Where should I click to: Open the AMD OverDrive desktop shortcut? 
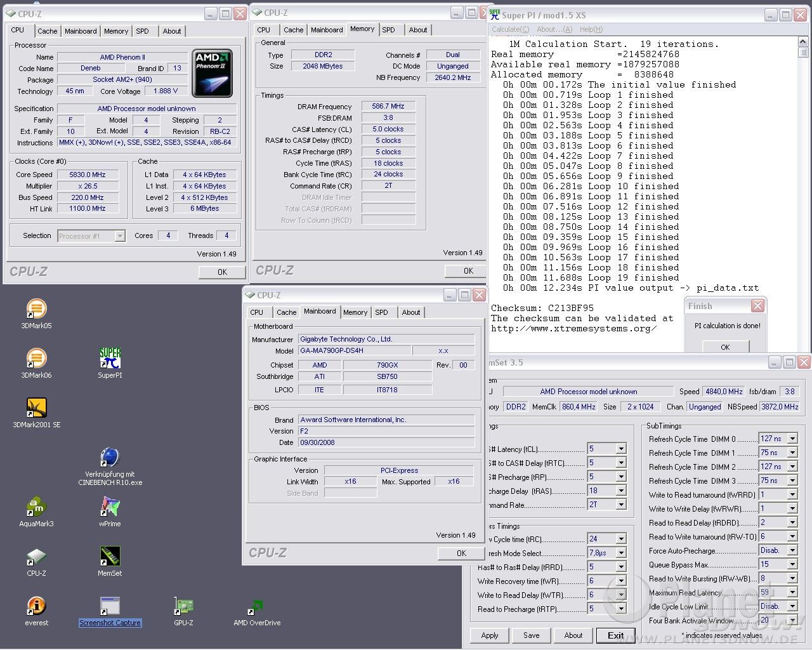click(256, 607)
